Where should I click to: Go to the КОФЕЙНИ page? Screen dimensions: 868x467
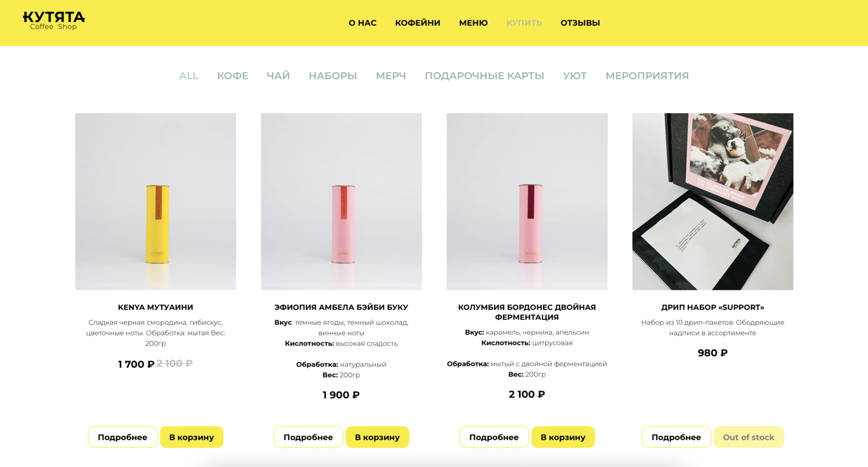[x=417, y=23]
